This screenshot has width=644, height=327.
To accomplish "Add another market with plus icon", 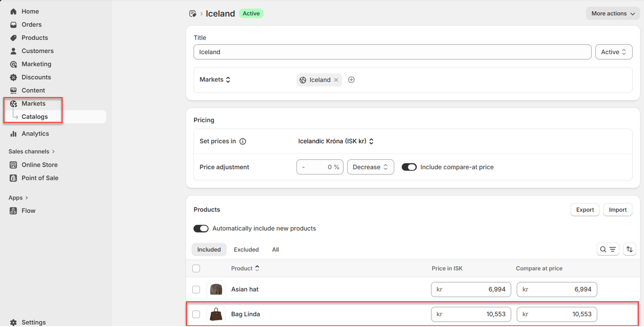I will point(351,80).
